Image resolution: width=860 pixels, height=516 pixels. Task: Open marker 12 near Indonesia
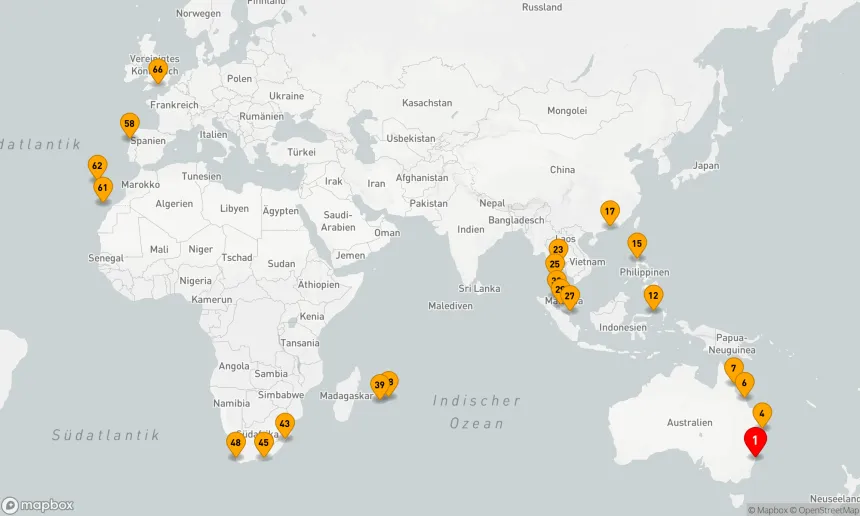tap(653, 297)
